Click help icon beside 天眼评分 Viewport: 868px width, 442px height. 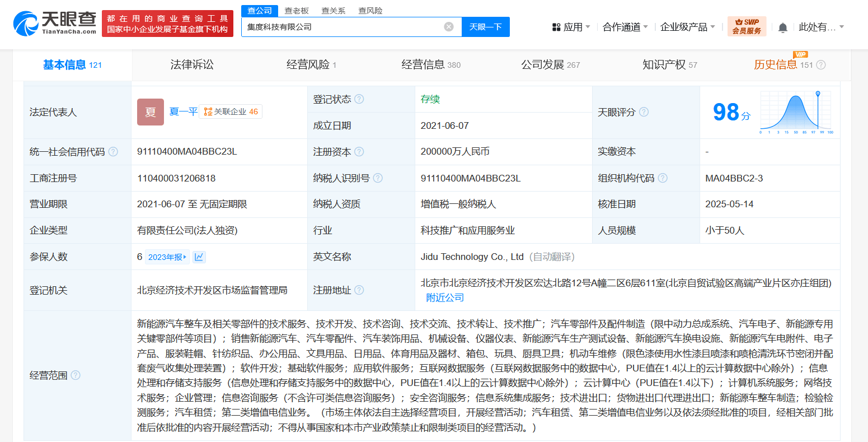pos(644,112)
